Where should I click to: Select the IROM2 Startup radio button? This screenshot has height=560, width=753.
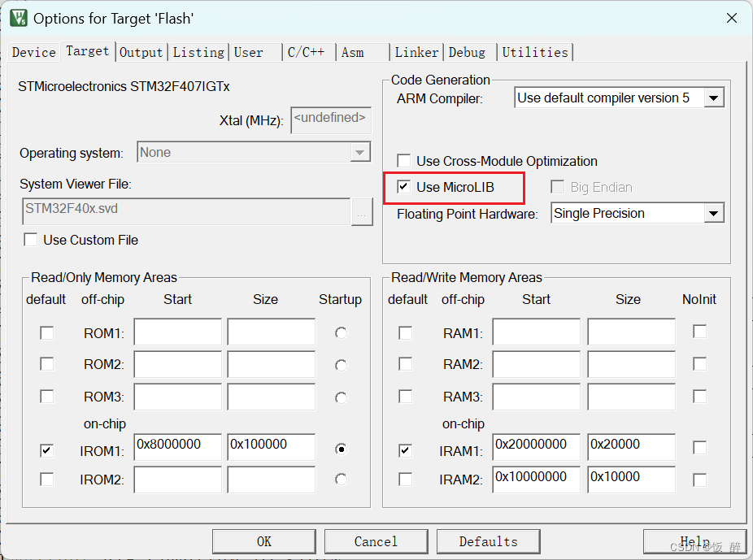341,480
